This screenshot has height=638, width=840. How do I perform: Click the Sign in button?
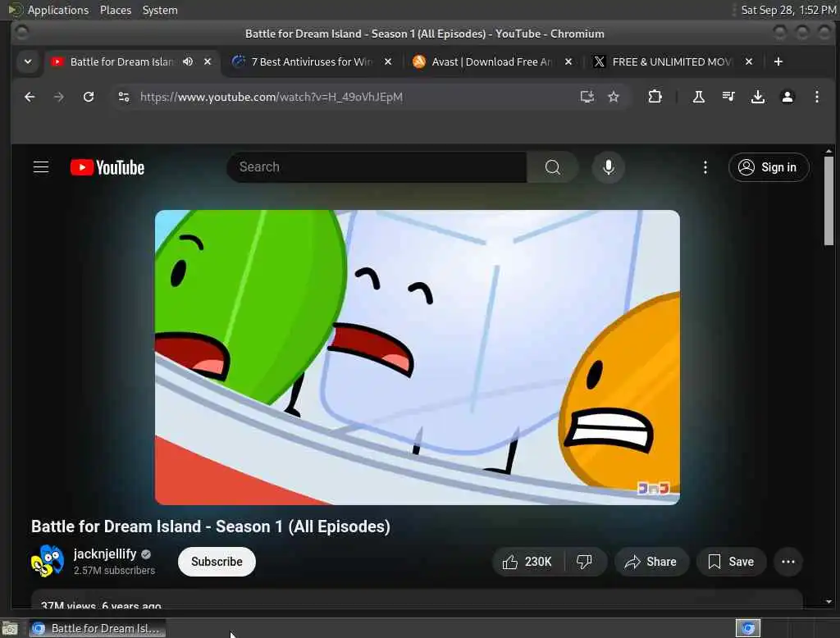click(x=768, y=167)
